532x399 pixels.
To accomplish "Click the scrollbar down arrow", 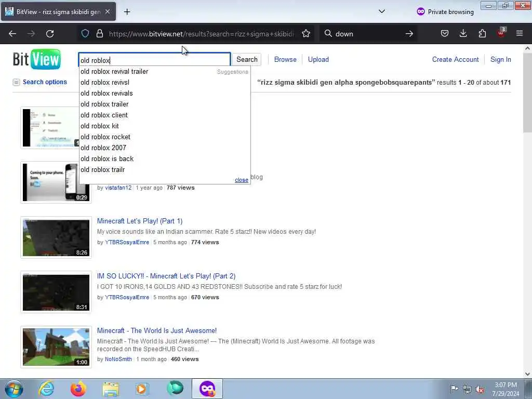I will (527, 374).
